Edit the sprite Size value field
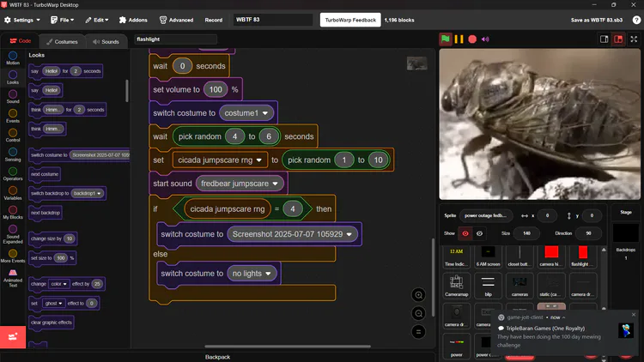The height and width of the screenshot is (362, 644). (x=526, y=233)
